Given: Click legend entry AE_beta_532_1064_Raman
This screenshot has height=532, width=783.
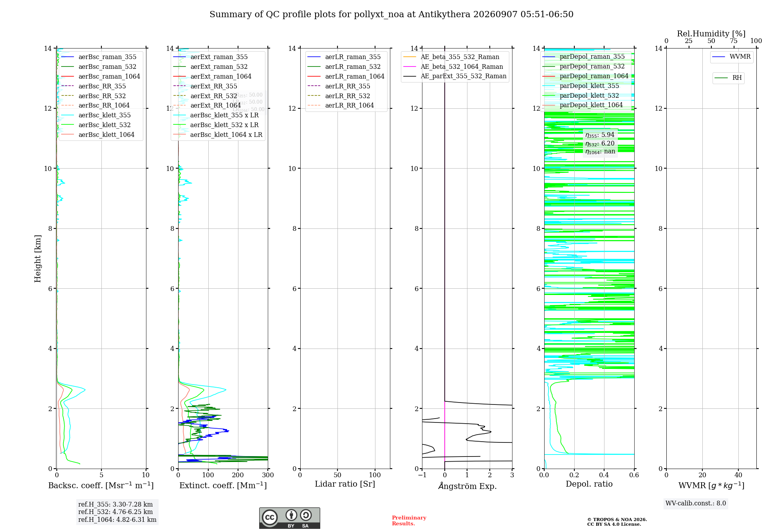Looking at the screenshot, I should tap(453, 66).
